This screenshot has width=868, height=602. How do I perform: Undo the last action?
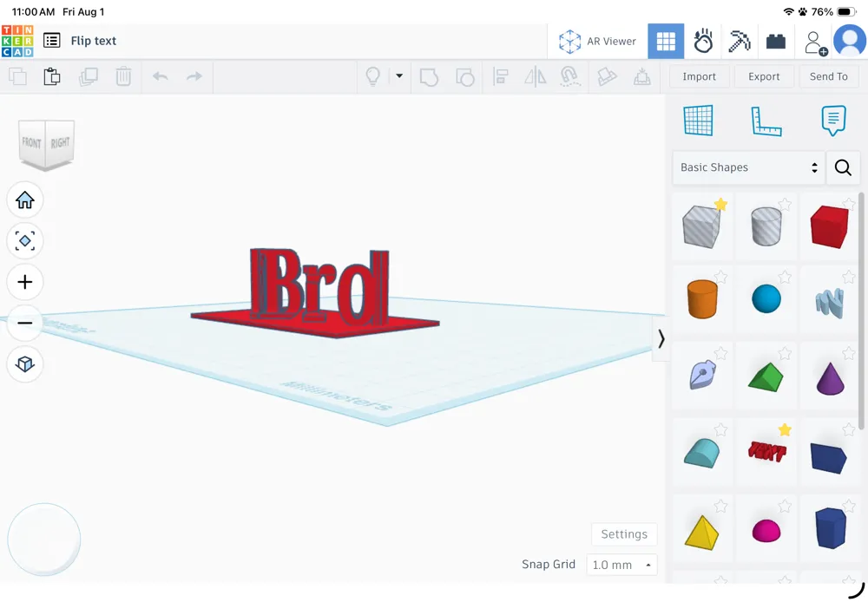pyautogui.click(x=161, y=76)
